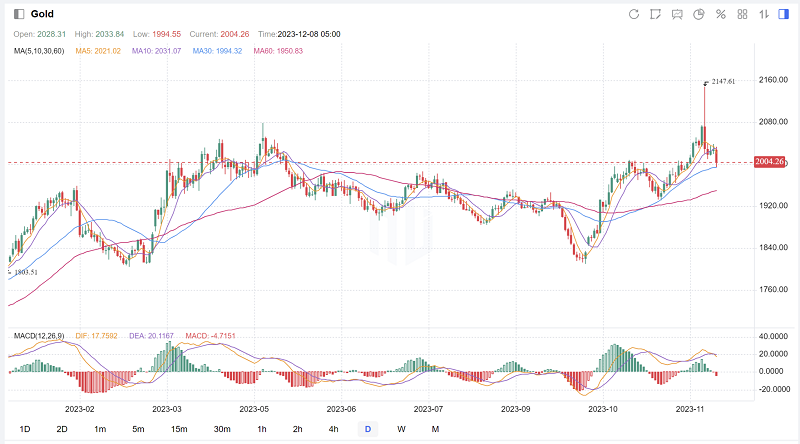Click the refresh chart icon

(633, 14)
